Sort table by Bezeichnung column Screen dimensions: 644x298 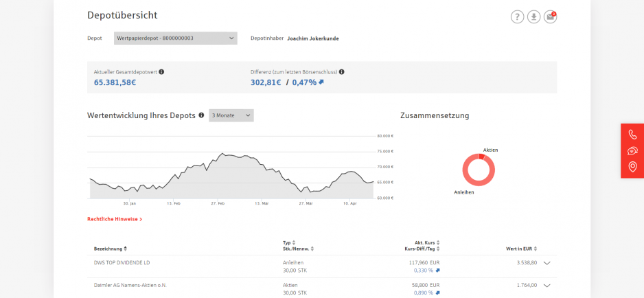125,249
